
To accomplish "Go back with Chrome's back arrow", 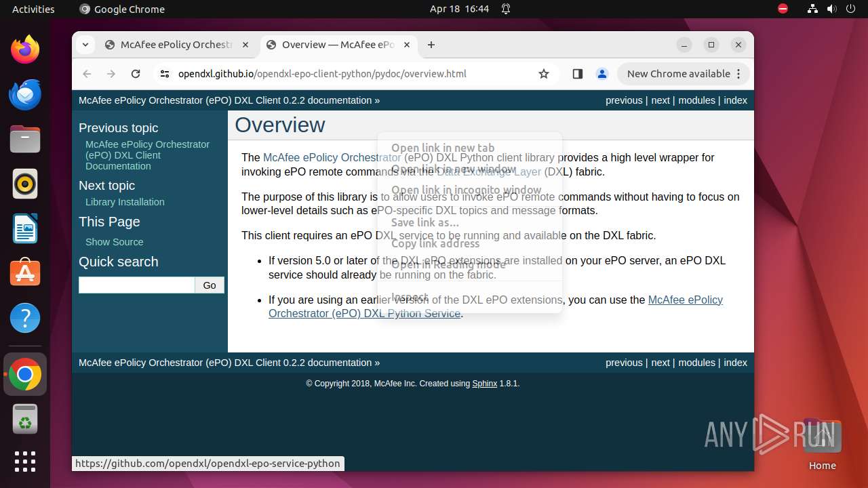I will click(87, 74).
